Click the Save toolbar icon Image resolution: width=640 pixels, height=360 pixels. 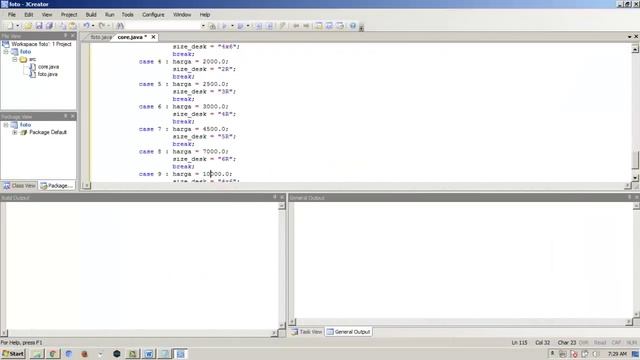[x=39, y=26]
